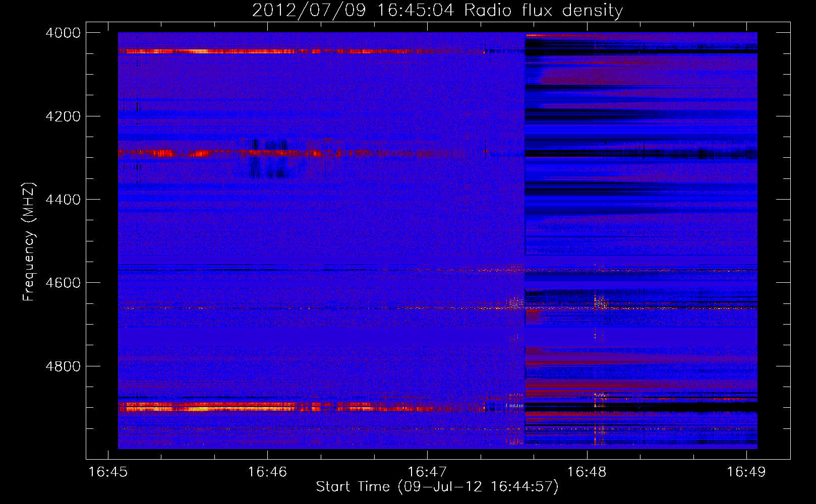Click the 16:47 time axis label
816x504 pixels.
tap(427, 472)
